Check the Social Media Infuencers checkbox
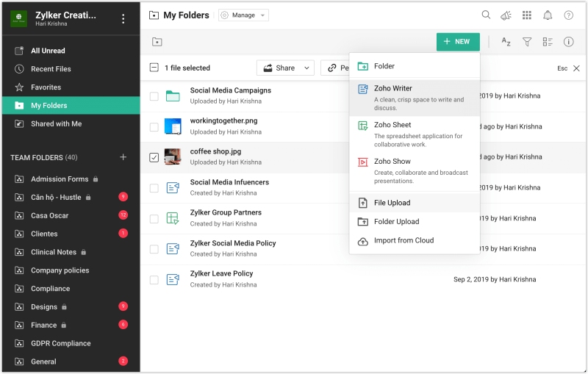This screenshot has height=374, width=588. (154, 188)
